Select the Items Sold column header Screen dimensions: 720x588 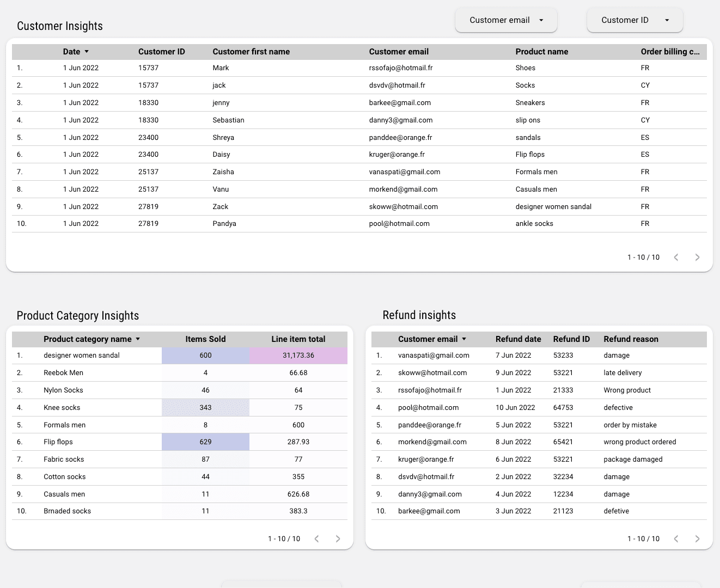[x=205, y=339]
